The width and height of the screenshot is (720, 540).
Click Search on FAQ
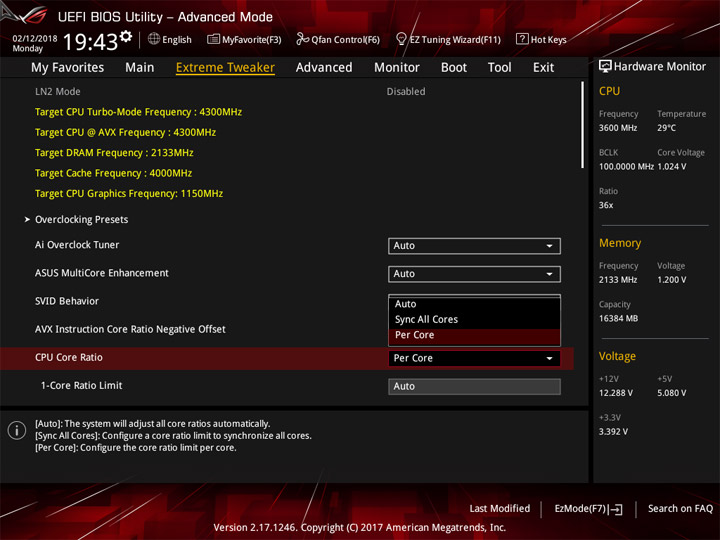pyautogui.click(x=680, y=509)
